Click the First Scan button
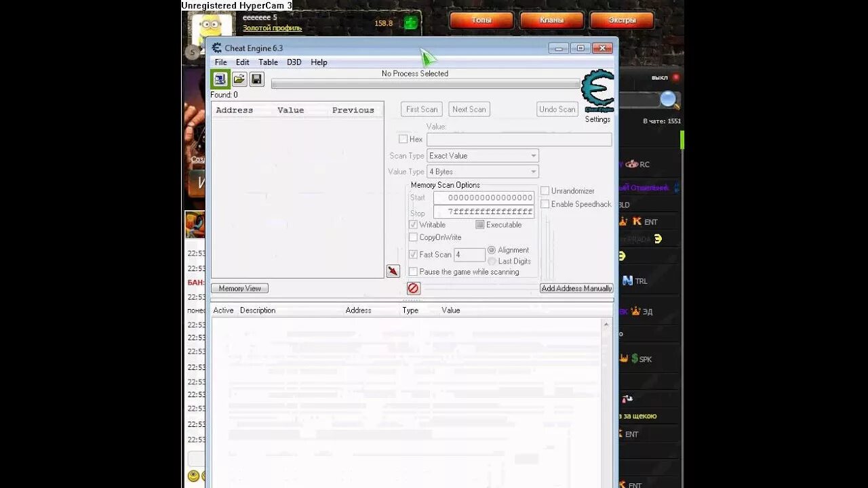Image resolution: width=868 pixels, height=488 pixels. coord(422,109)
